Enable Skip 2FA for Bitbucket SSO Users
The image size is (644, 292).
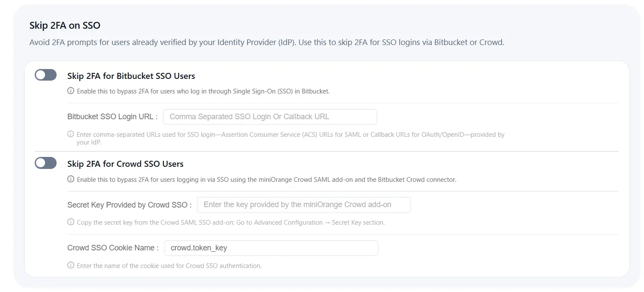[45, 75]
